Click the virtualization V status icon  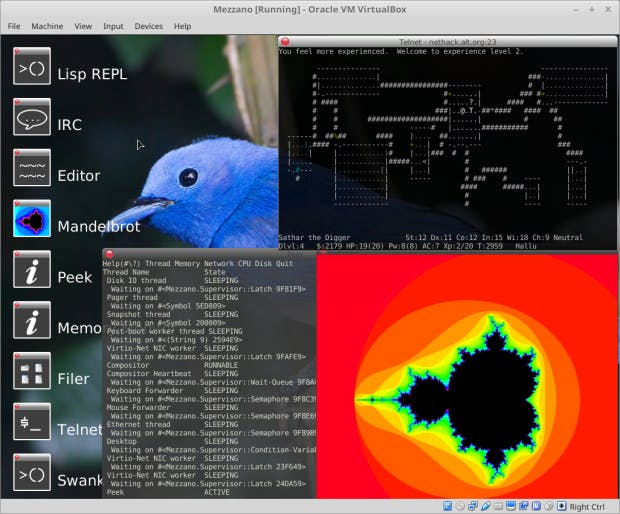coord(536,506)
